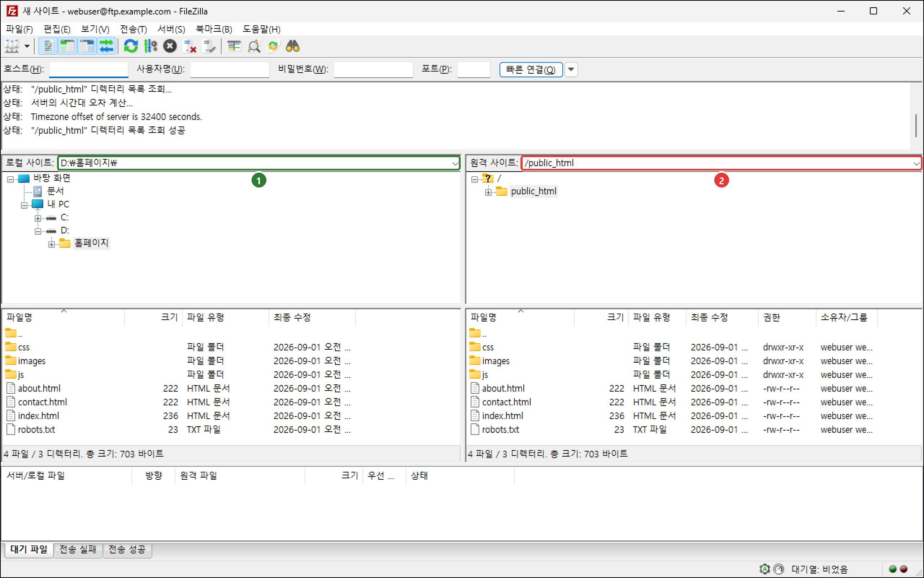This screenshot has width=924, height=578.
Task: Open directory listing filters dialog
Action: (x=234, y=47)
